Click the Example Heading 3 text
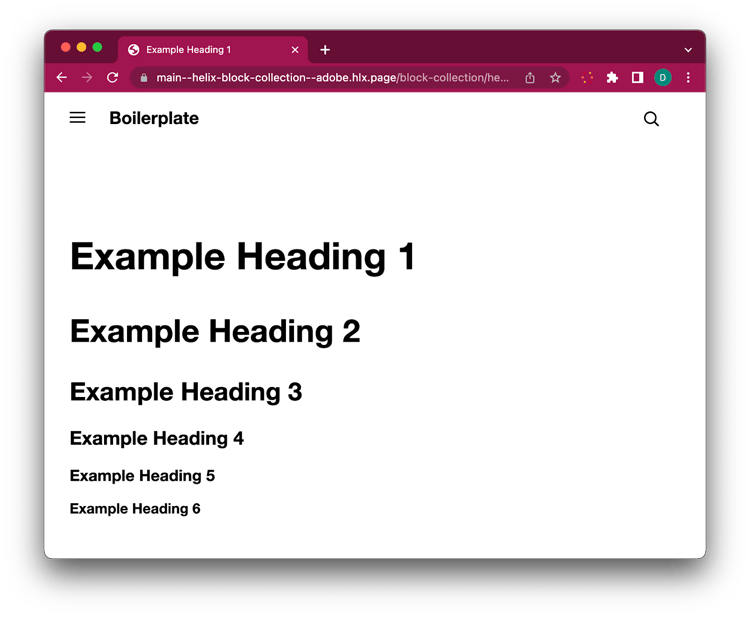The height and width of the screenshot is (617, 750). tap(186, 392)
